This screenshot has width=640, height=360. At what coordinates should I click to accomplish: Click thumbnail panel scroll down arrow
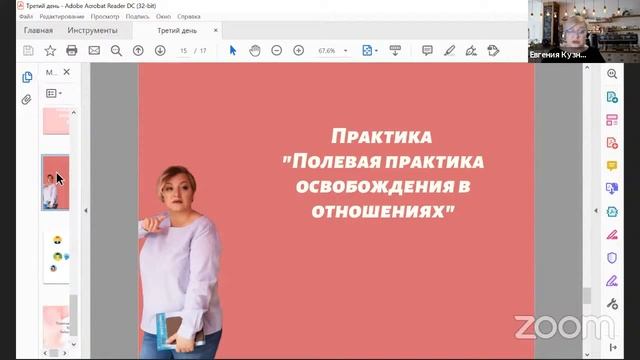73,344
